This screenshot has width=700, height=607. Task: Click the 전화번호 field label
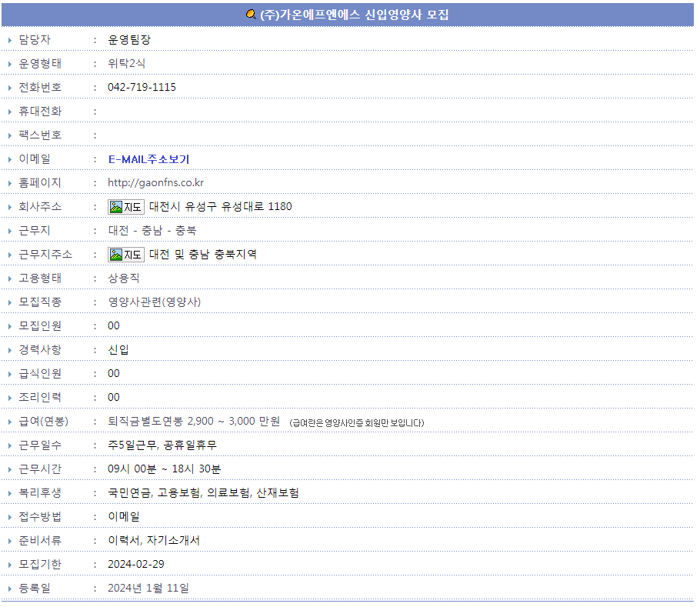click(x=40, y=87)
